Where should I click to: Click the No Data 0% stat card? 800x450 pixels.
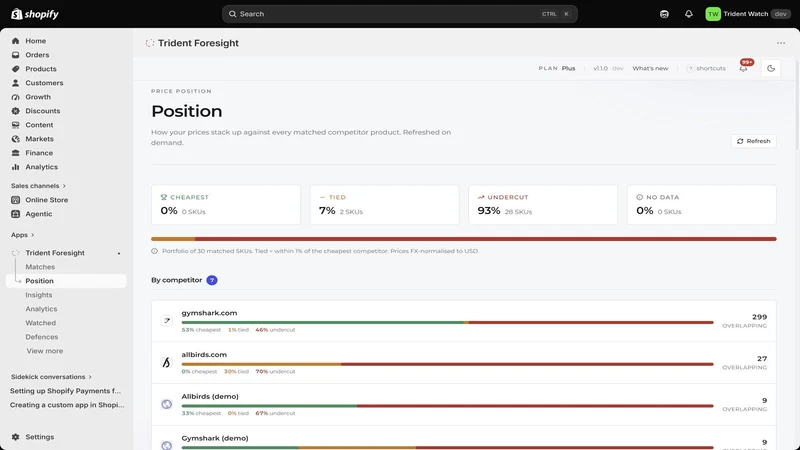(702, 205)
